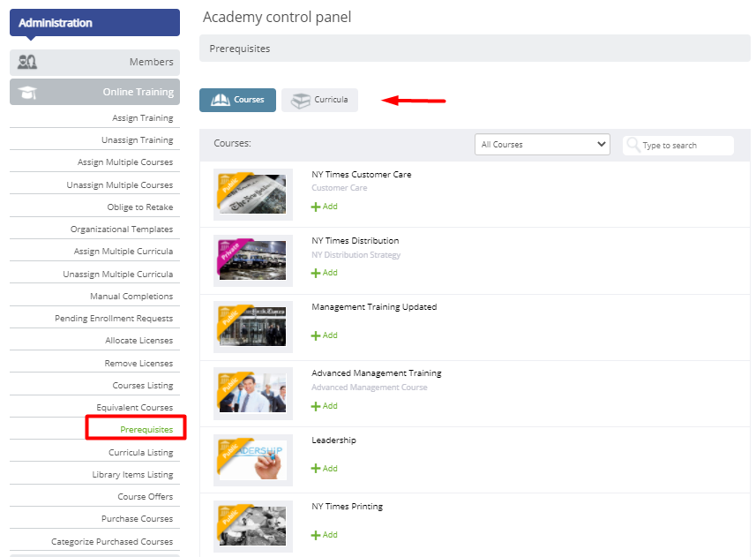
Task: Click plus icon for Advanced Management Training
Action: point(316,406)
